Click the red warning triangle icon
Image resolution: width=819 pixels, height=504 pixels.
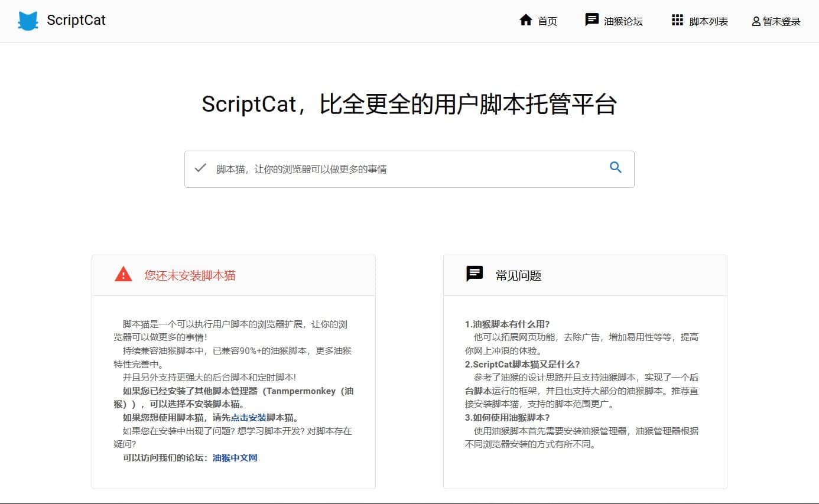click(x=122, y=274)
